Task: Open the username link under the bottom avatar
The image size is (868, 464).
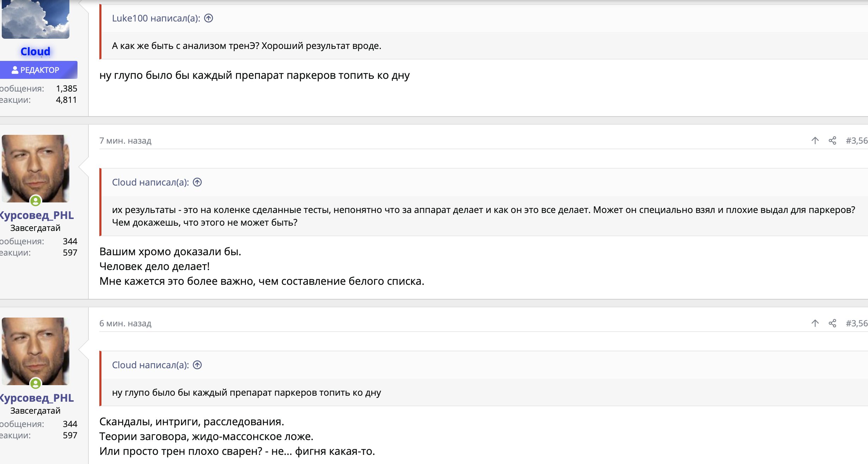Action: pyautogui.click(x=37, y=397)
